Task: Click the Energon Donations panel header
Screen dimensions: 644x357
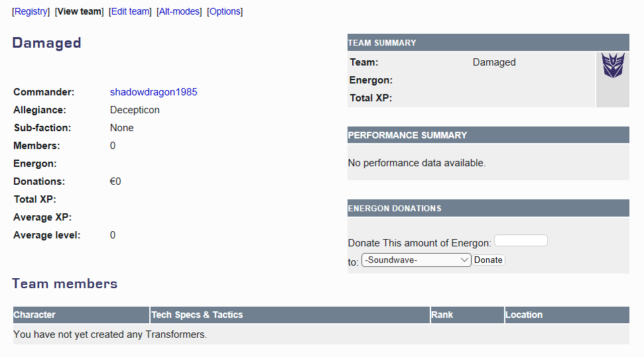Action: coord(395,208)
